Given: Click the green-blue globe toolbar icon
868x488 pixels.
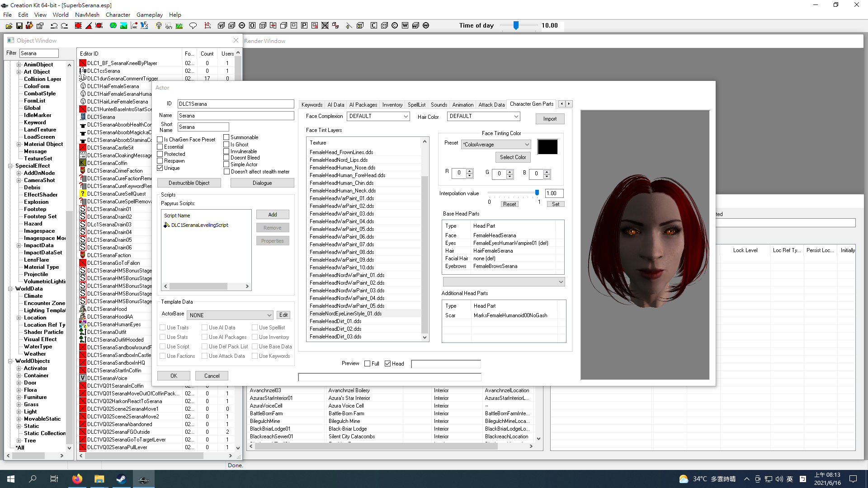Looking at the screenshot, I should point(113,26).
